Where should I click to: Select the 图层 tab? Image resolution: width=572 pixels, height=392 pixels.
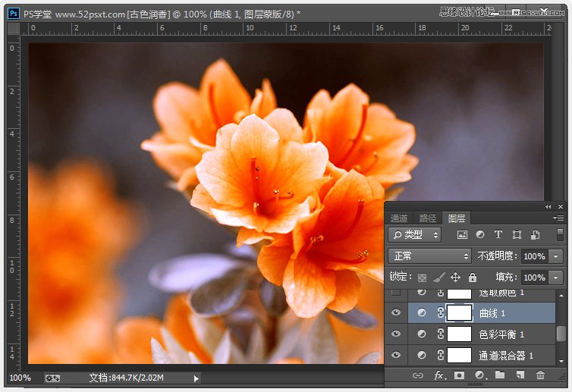tap(457, 218)
